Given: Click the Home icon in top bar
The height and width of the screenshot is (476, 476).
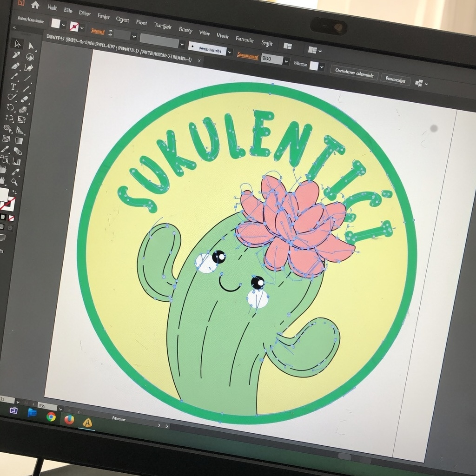Looking at the screenshot, I should pos(35,5).
